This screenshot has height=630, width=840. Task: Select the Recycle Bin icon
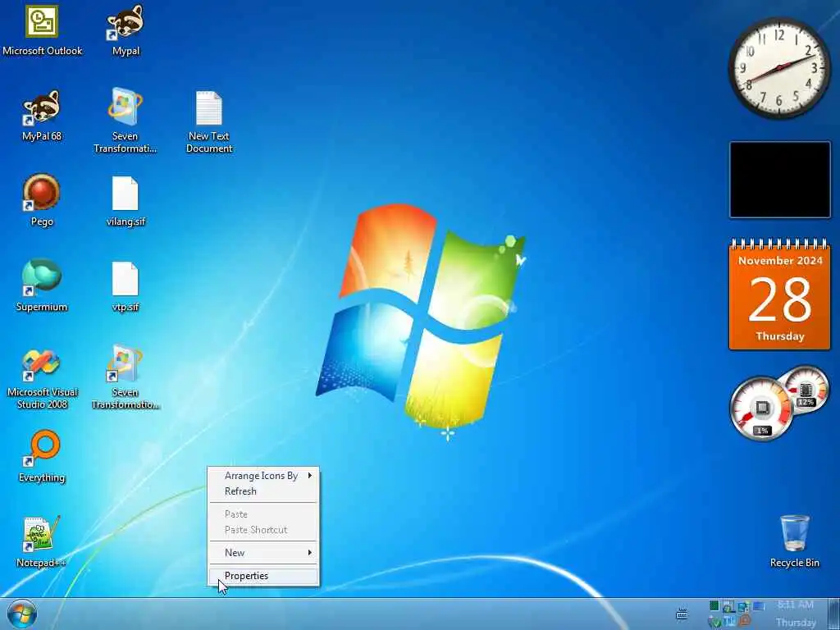[x=794, y=541]
